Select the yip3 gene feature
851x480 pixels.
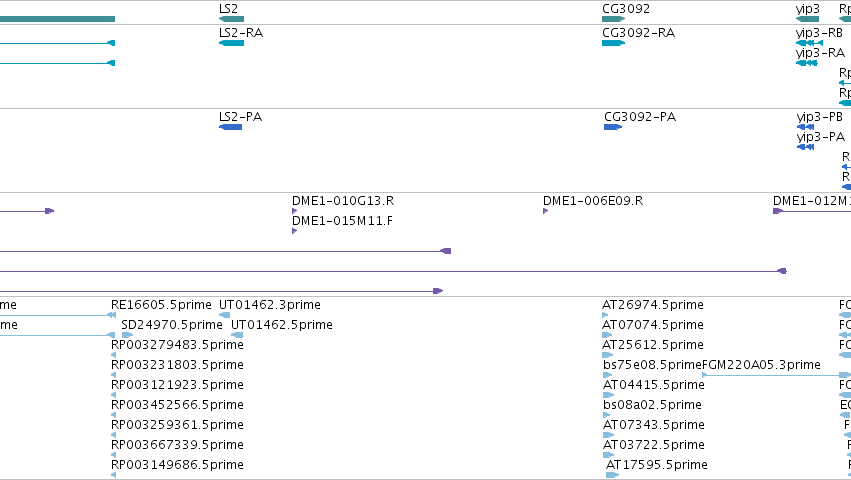[x=808, y=9]
